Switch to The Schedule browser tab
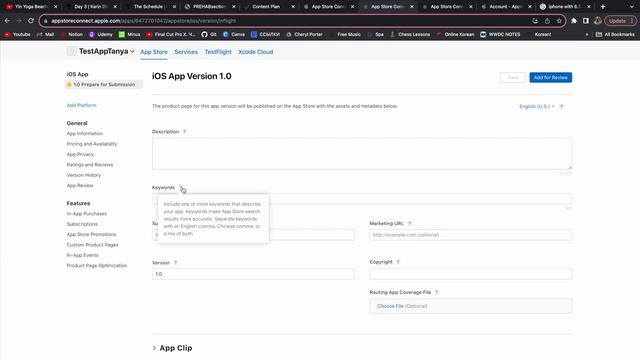Image resolution: width=640 pixels, height=360 pixels. pyautogui.click(x=149, y=7)
